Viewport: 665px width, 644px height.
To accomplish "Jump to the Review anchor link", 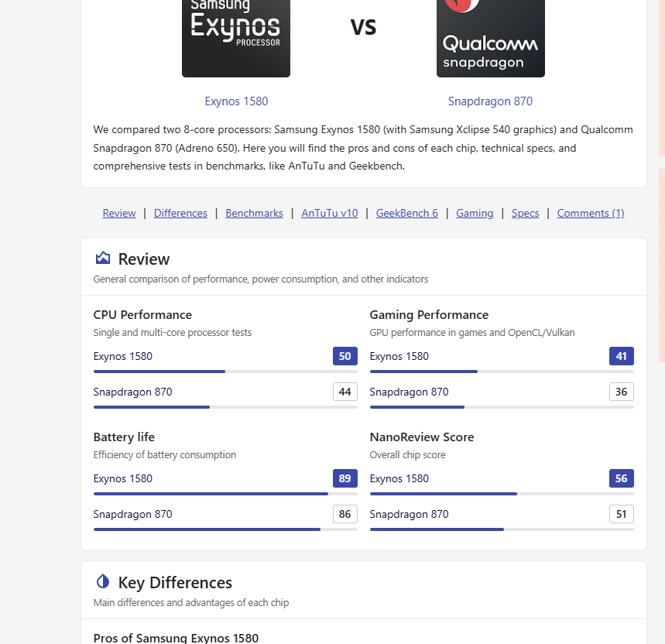I will click(119, 213).
